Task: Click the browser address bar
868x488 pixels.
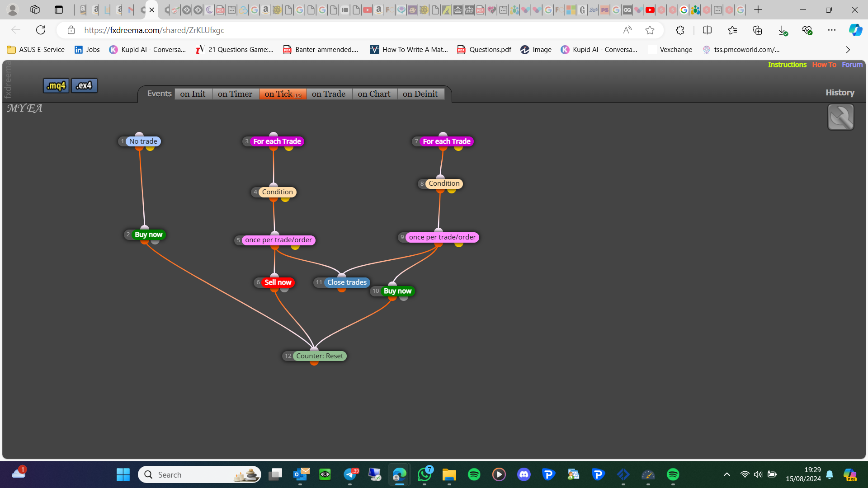Action: [344, 30]
